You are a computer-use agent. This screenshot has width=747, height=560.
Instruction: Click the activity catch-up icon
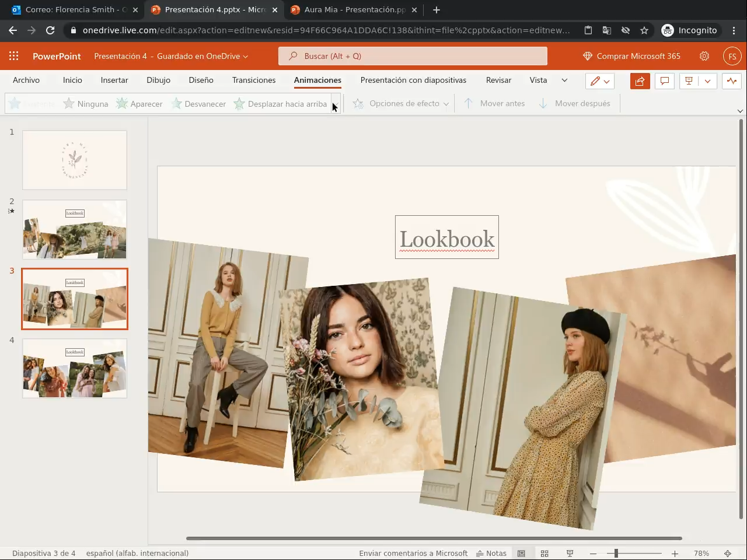click(732, 81)
